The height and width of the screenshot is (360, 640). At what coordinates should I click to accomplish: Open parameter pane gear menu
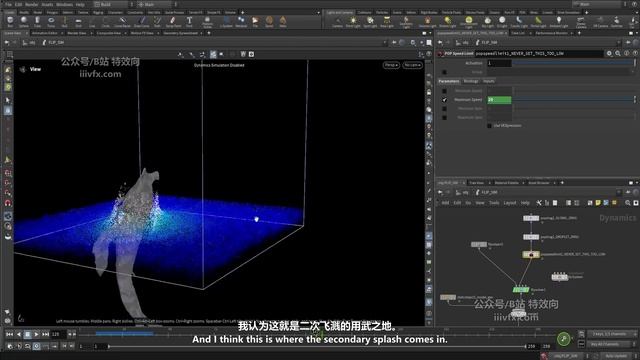[609, 53]
